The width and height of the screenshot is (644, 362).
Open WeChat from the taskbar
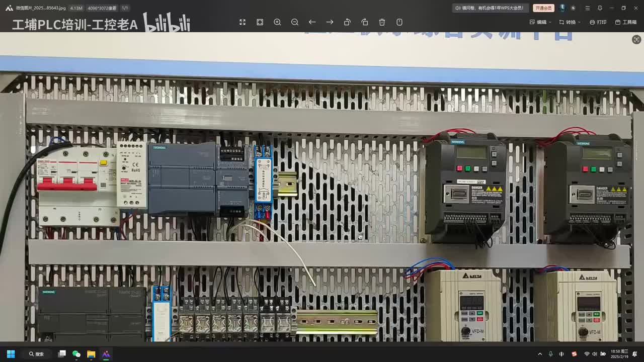click(x=76, y=354)
